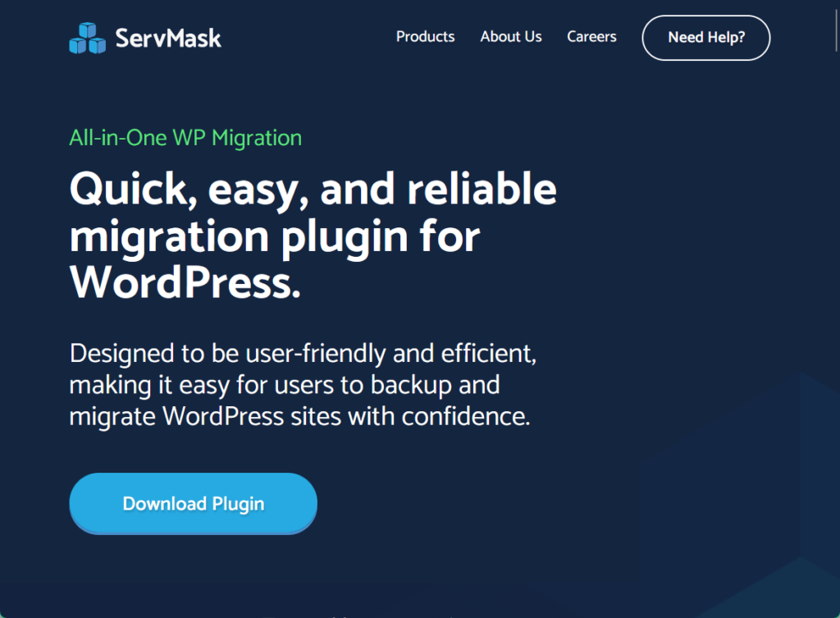This screenshot has width=840, height=618.
Task: Click the ServMask brand name text
Action: point(168,38)
